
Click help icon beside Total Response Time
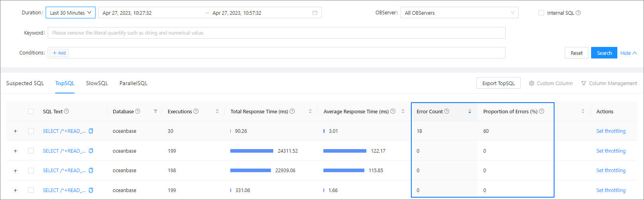coord(292,111)
